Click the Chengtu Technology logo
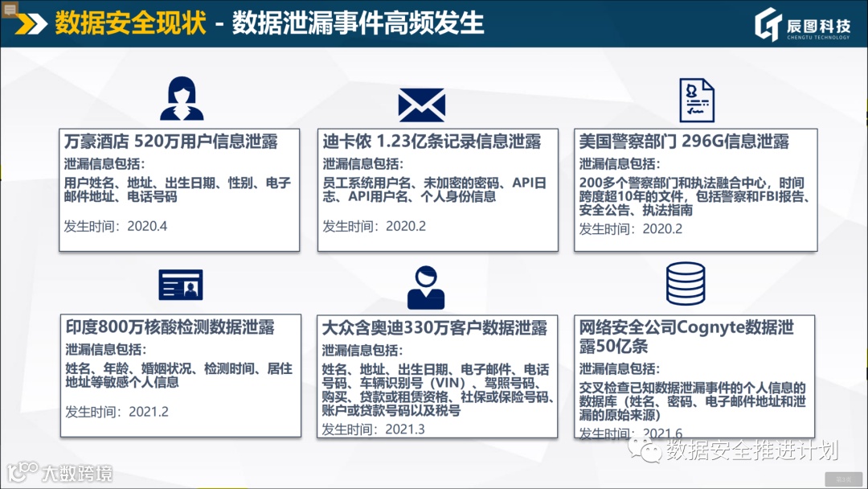 click(x=802, y=24)
